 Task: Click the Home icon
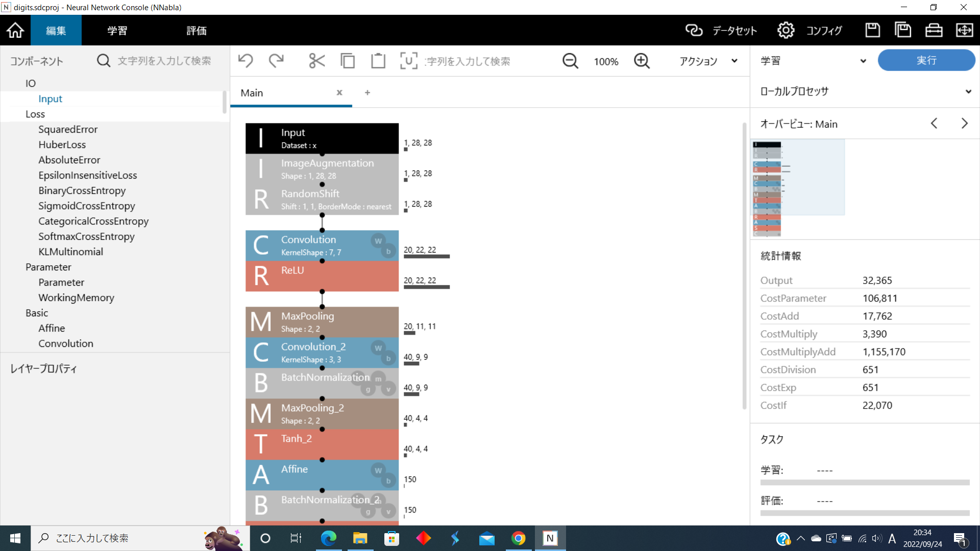[x=15, y=31]
